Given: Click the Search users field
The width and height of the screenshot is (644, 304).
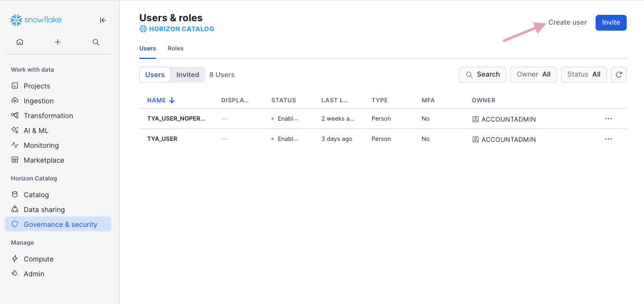Looking at the screenshot, I should point(482,75).
